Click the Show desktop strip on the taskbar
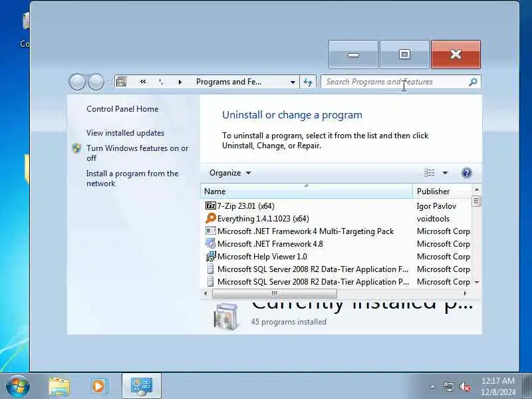 pos(527,386)
